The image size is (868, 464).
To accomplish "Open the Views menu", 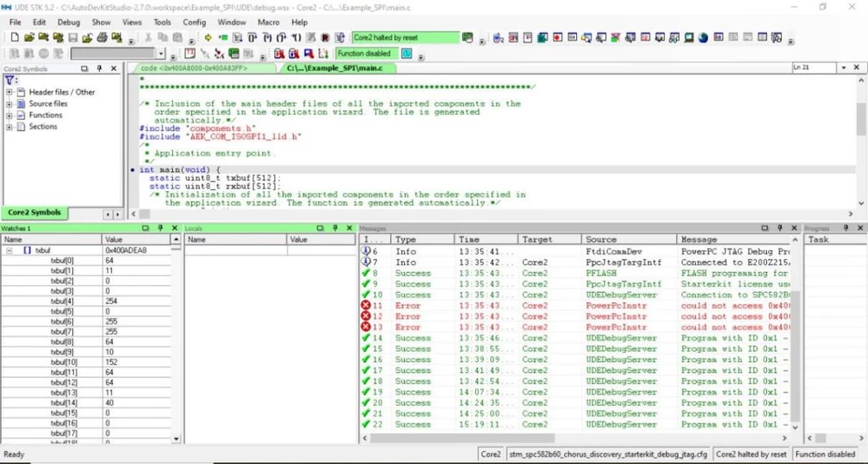I will [x=132, y=22].
